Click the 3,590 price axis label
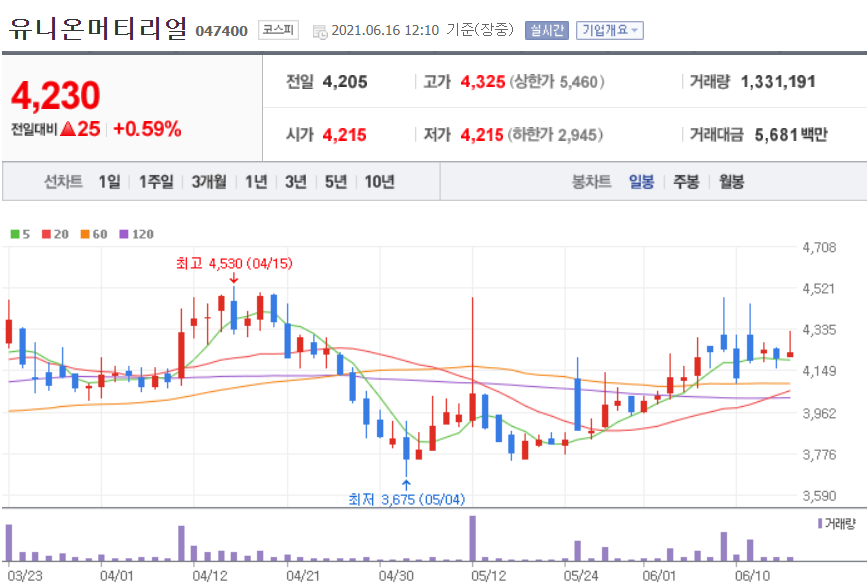 tap(819, 496)
